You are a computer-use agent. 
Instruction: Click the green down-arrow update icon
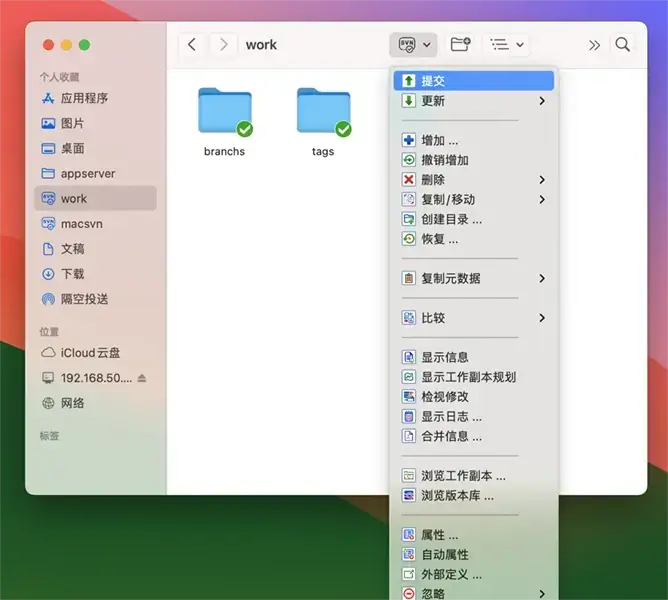pos(409,101)
